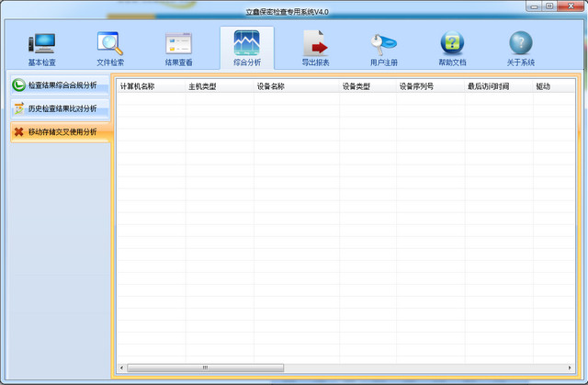Open the 帮助文档 help icon
The width and height of the screenshot is (588, 385).
coord(452,43)
